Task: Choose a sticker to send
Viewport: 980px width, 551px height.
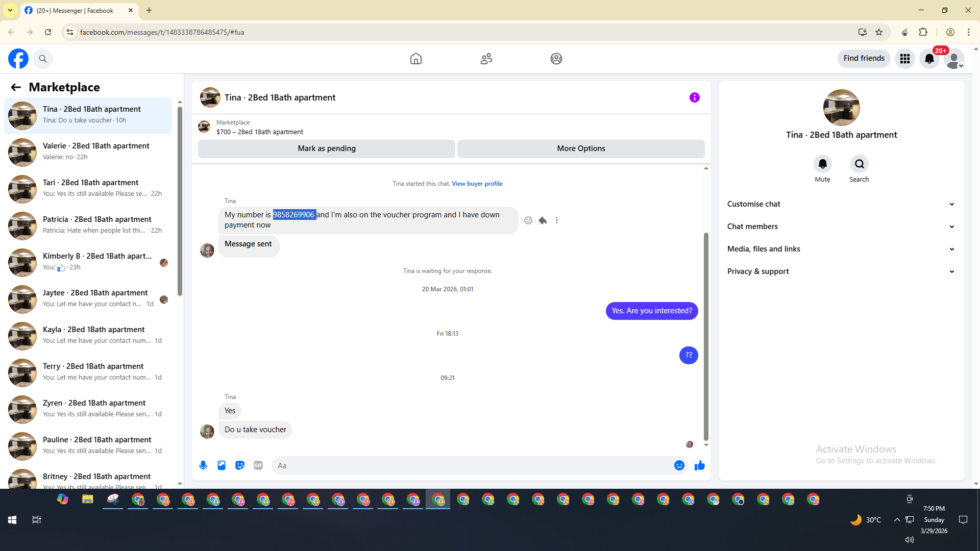Action: coord(240,465)
